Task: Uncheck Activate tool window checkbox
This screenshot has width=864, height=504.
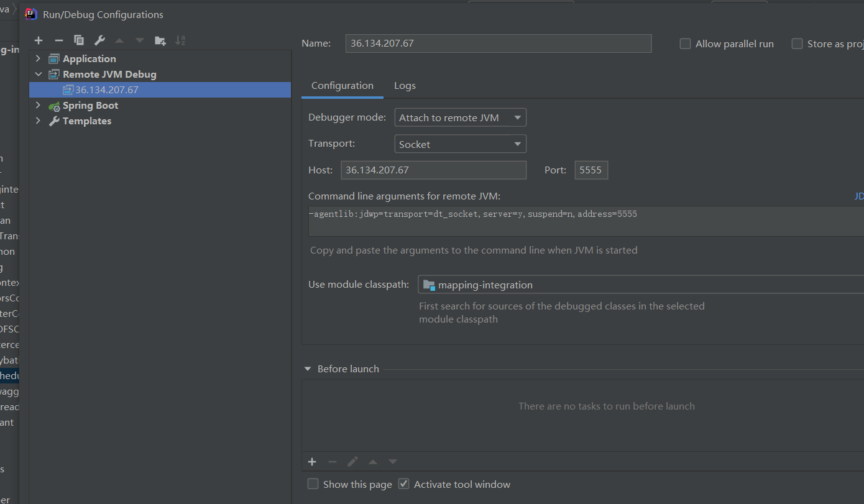Action: [404, 484]
